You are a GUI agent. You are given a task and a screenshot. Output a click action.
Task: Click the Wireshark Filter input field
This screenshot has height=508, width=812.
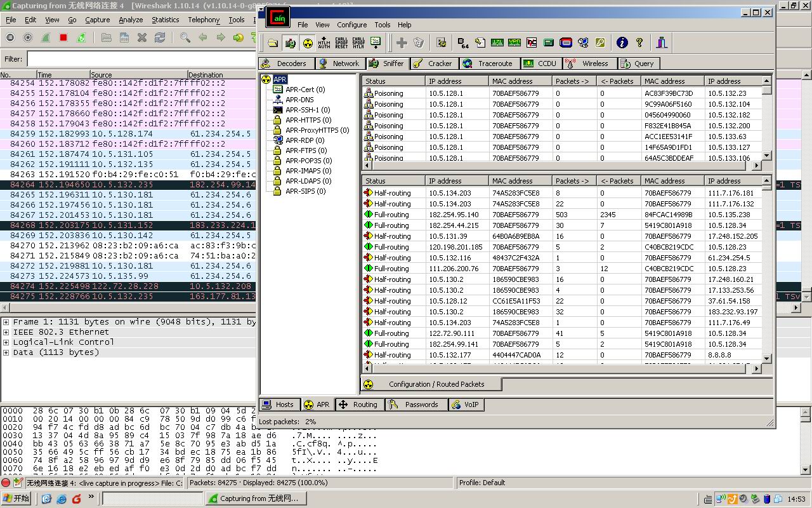141,59
